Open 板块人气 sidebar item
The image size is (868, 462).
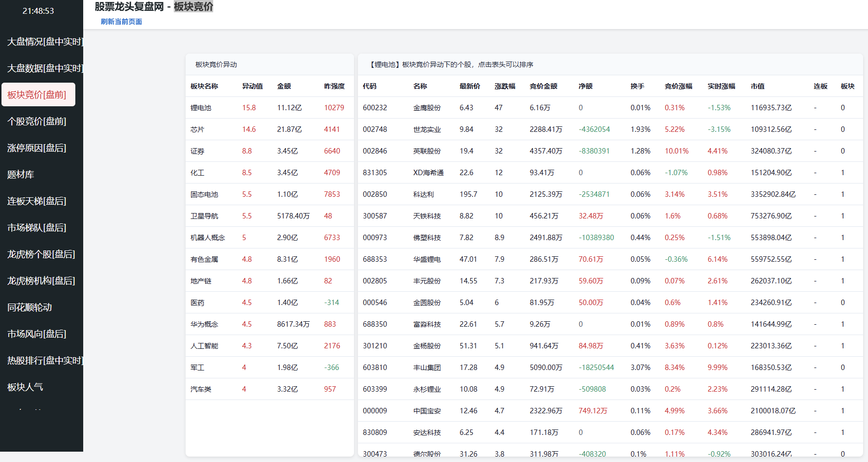(x=25, y=387)
